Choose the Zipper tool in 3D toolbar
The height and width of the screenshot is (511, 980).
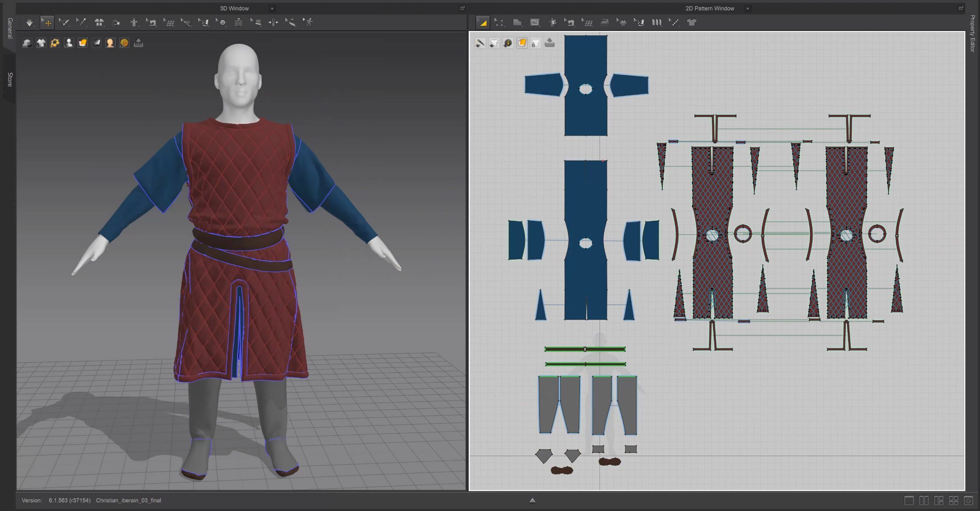238,23
